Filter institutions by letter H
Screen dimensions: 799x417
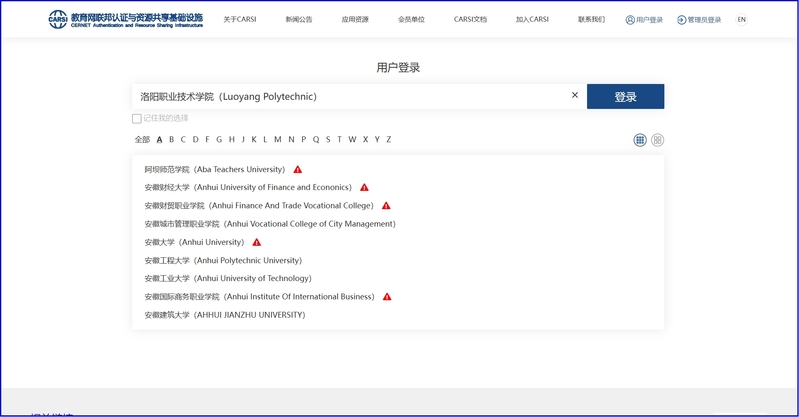pyautogui.click(x=232, y=140)
